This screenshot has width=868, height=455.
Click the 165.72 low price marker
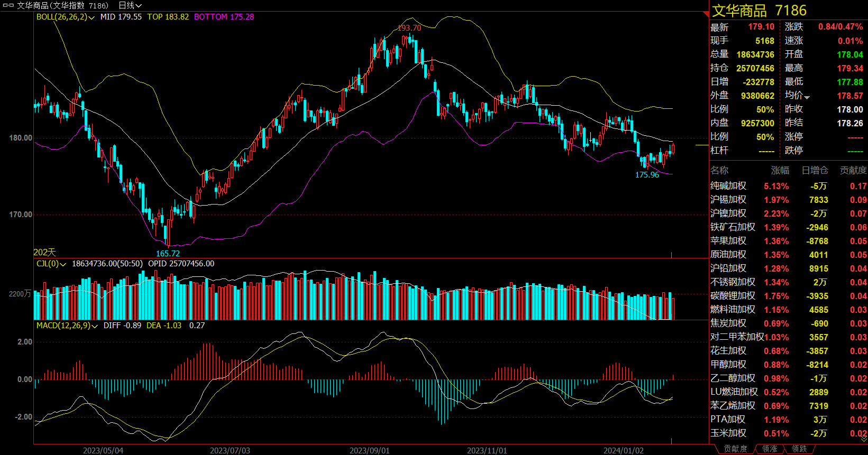coord(168,254)
